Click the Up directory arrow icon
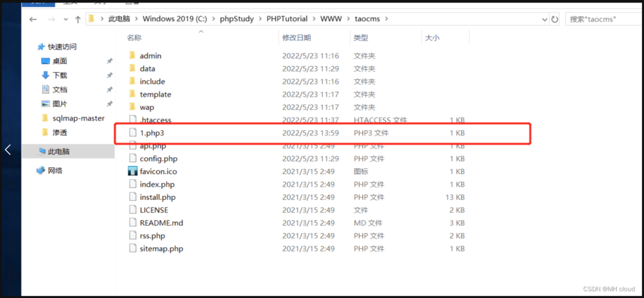Viewport: 644px width, 298px height. [78, 19]
